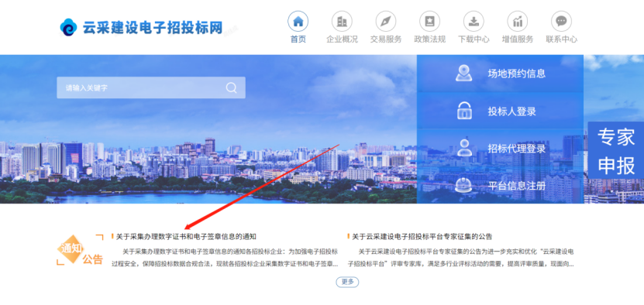Open 企业概况 building icon
Image resolution: width=644 pixels, height=305 pixels.
pos(342,22)
